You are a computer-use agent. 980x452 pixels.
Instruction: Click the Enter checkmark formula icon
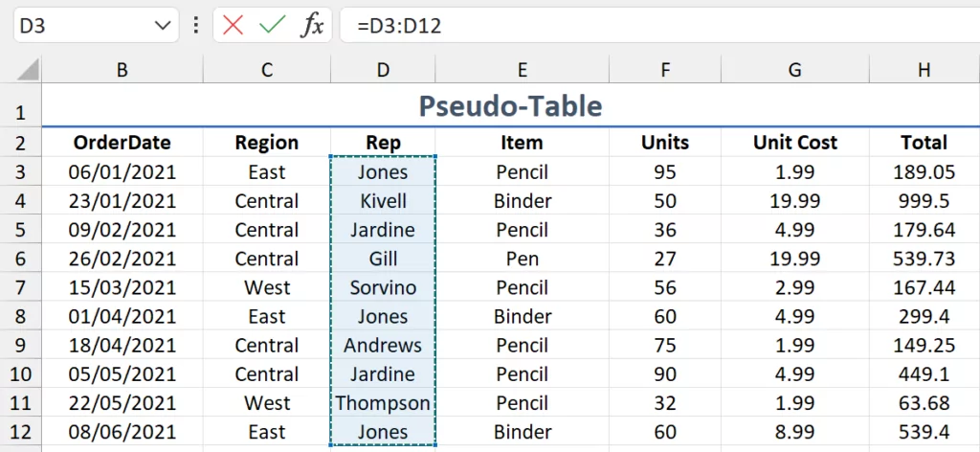tap(272, 26)
